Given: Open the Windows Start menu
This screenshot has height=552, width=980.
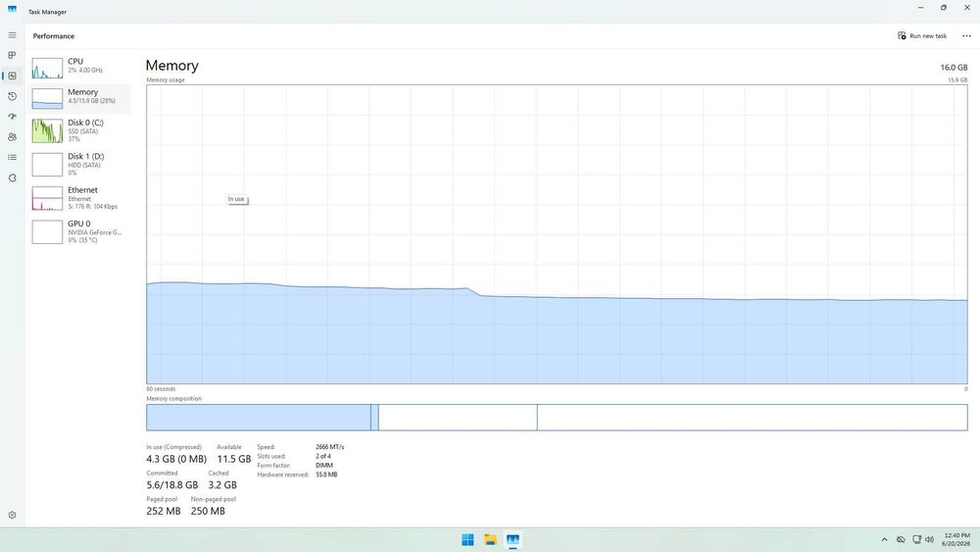Looking at the screenshot, I should (x=467, y=539).
